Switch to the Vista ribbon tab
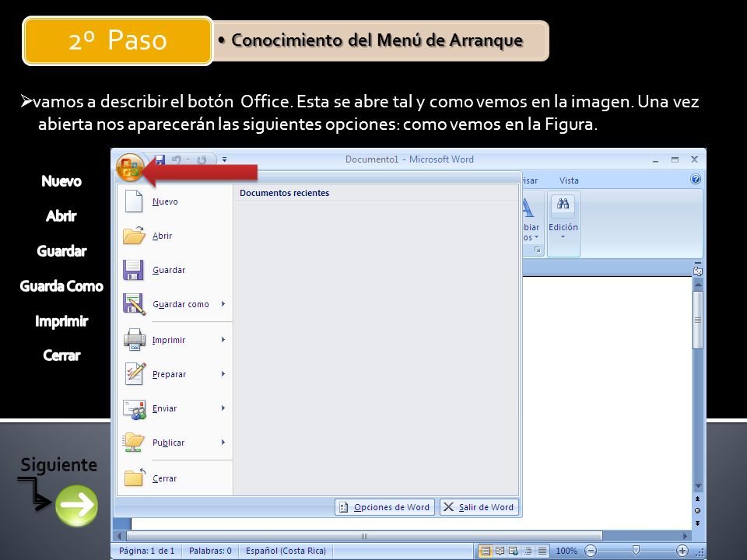 [569, 180]
